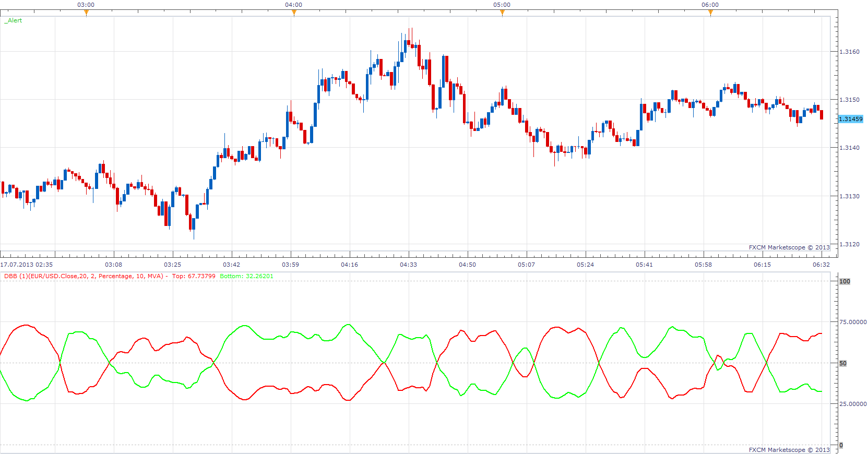Select the 100 level on indicator axis

coord(845,281)
